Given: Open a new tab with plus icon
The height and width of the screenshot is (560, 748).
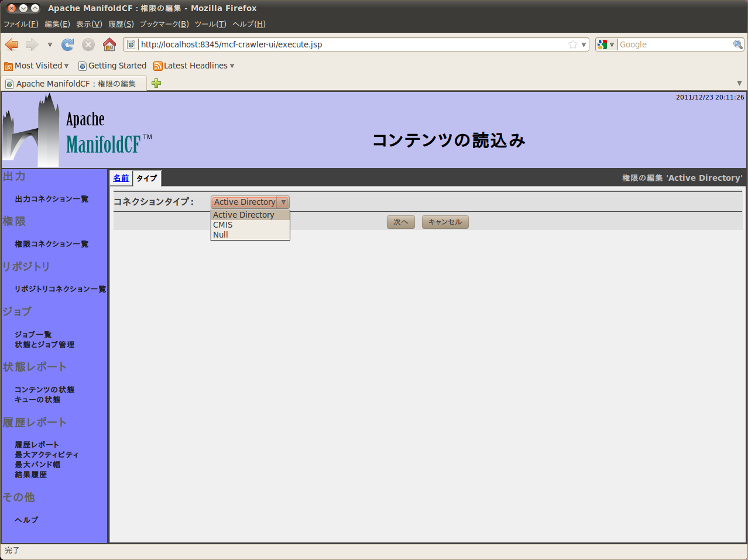Looking at the screenshot, I should (156, 83).
